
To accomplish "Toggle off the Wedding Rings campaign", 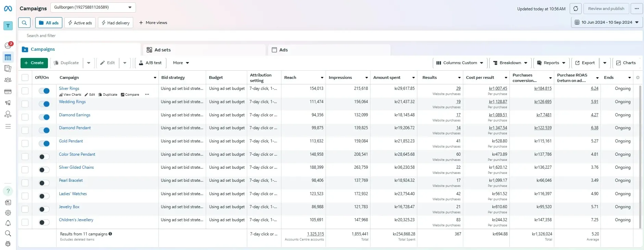I will 44,104.
